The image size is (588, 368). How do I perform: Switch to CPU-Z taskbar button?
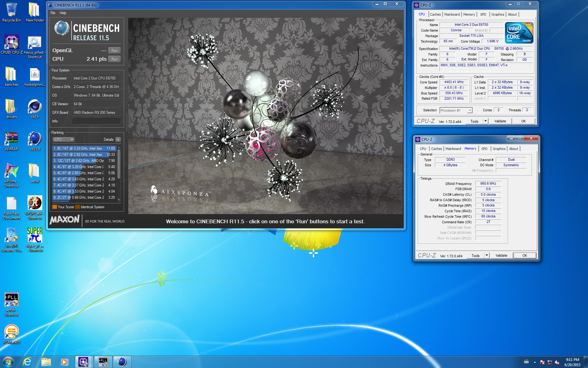coord(83,362)
